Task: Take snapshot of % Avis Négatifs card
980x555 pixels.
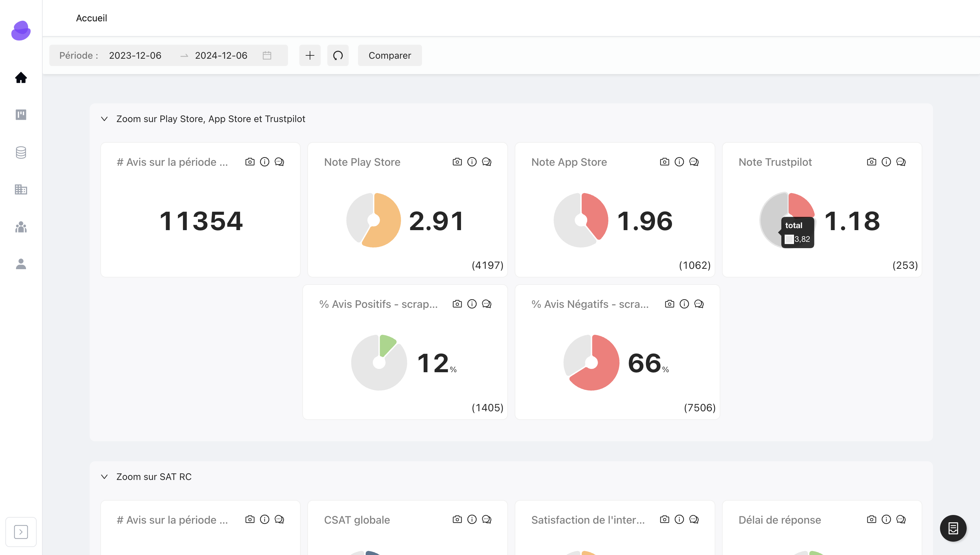Action: (670, 304)
